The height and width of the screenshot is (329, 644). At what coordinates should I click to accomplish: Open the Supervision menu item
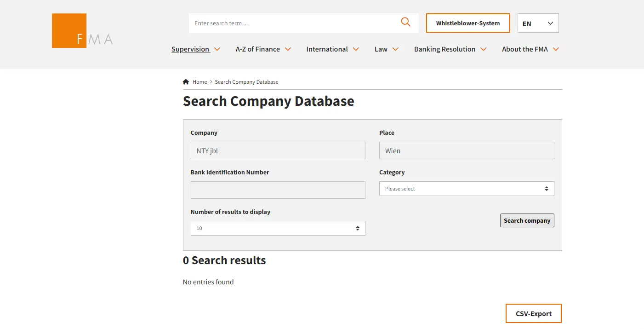point(190,49)
